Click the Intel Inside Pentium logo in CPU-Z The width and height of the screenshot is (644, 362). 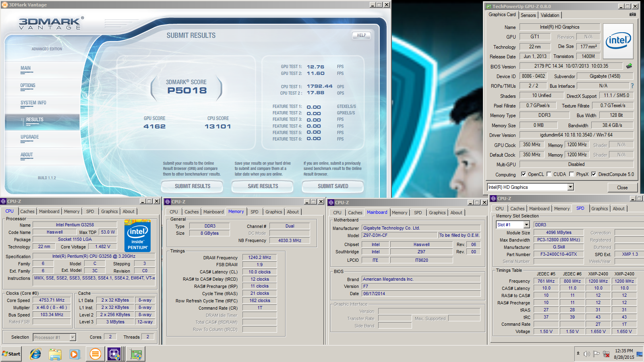[x=137, y=236]
